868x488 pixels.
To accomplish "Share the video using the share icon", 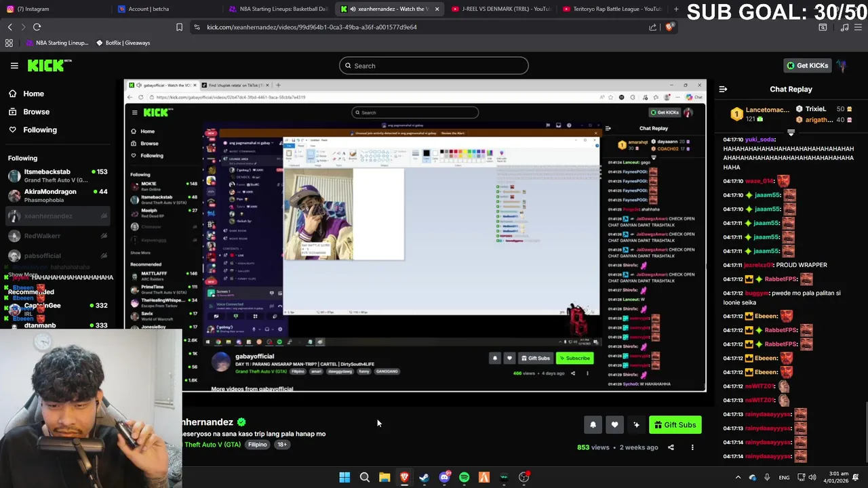I will click(671, 447).
